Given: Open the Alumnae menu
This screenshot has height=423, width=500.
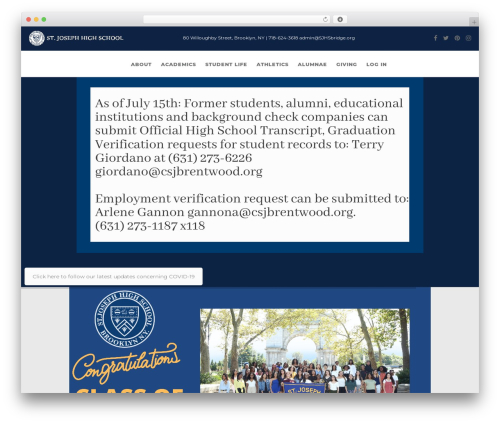Looking at the screenshot, I should [312, 64].
